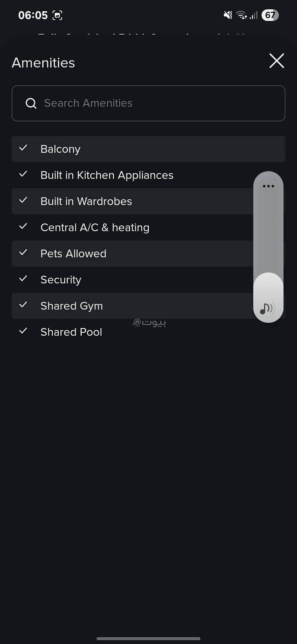297x644 pixels.
Task: Focus the Search Amenities field
Action: point(148,103)
